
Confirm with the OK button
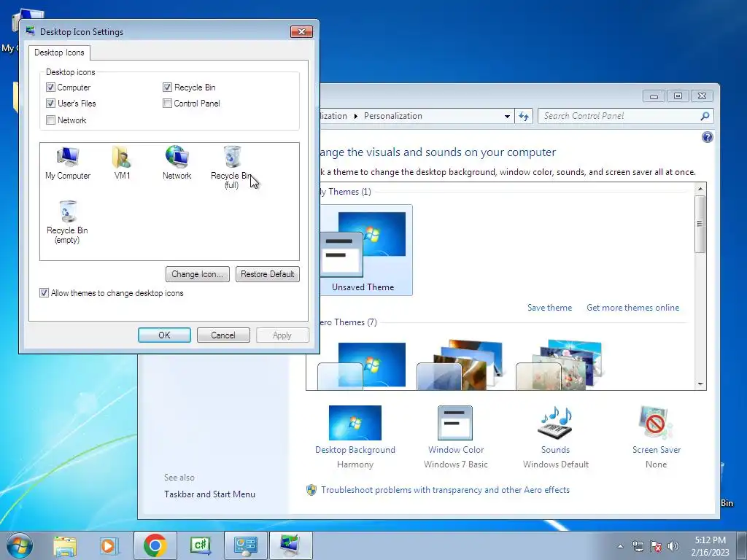coord(164,335)
